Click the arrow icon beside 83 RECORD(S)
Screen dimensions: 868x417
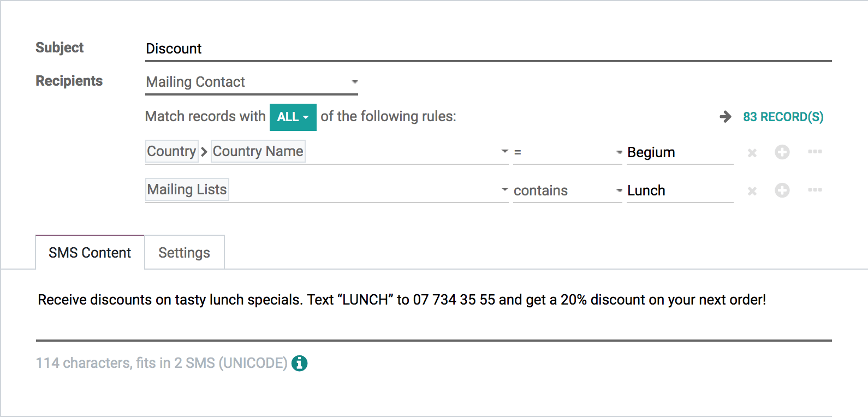(x=724, y=116)
